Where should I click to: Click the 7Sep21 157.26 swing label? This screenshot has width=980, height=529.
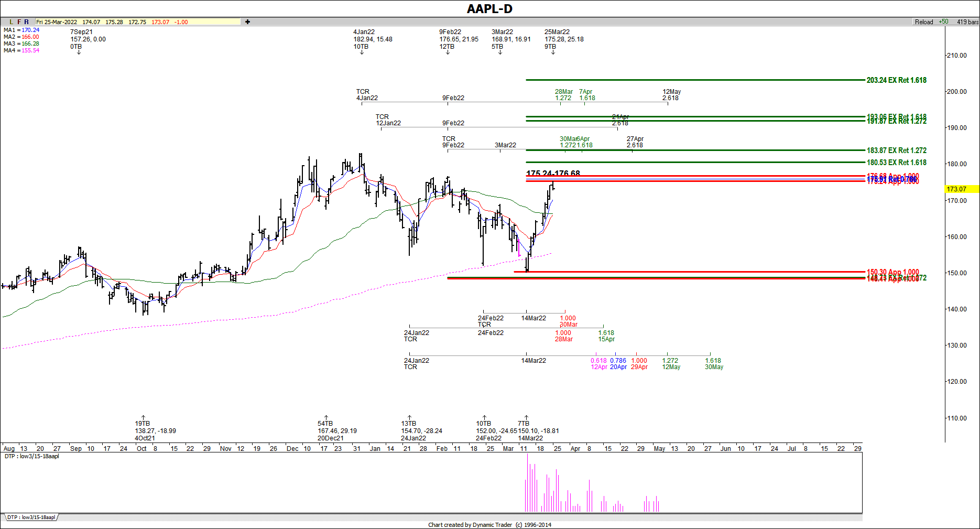coord(88,39)
